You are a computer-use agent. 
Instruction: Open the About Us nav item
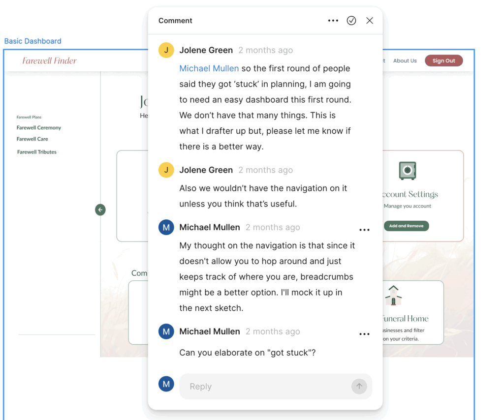click(x=405, y=61)
